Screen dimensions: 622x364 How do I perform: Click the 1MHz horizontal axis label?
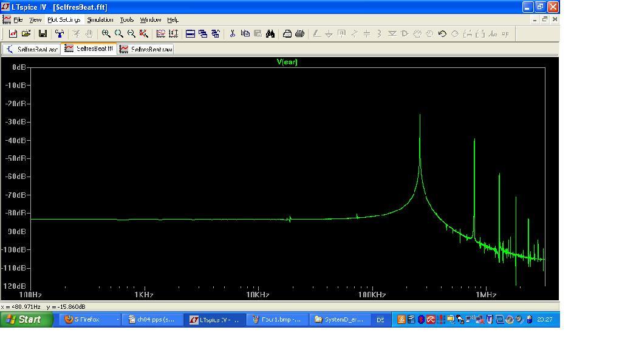tap(486, 295)
